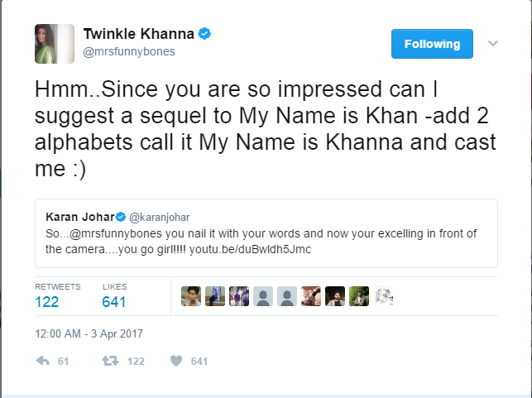Click the reply arrow icon
Screen dimensions: 532x398
point(42,362)
